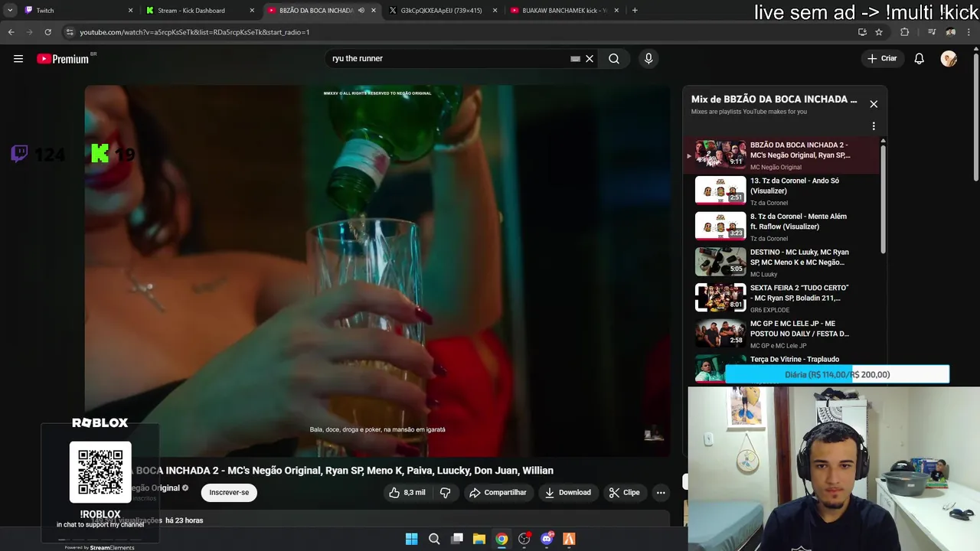Image resolution: width=980 pixels, height=551 pixels.
Task: Open the Windows Start menu
Action: click(x=411, y=539)
